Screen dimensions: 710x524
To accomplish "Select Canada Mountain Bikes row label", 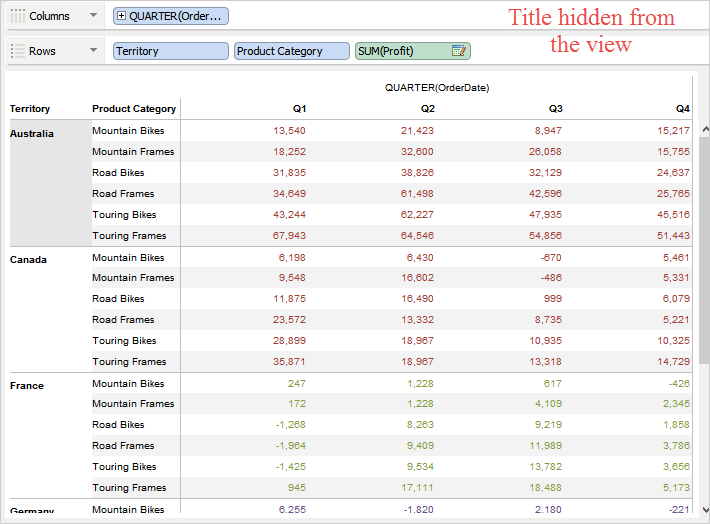I will [x=128, y=258].
